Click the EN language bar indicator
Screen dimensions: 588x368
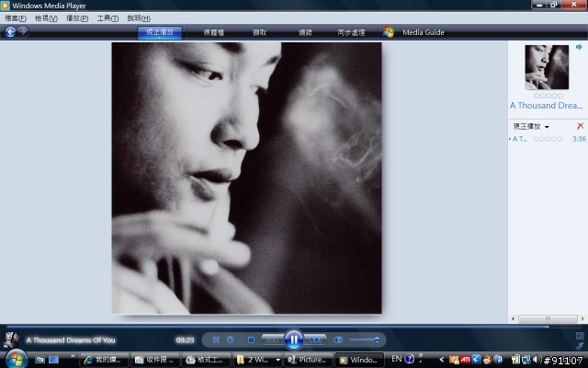(x=396, y=359)
